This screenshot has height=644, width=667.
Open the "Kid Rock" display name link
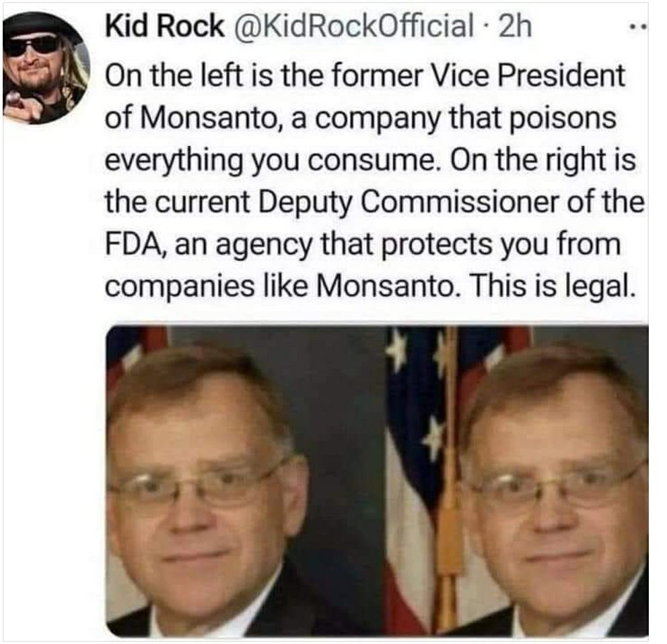pos(165,27)
